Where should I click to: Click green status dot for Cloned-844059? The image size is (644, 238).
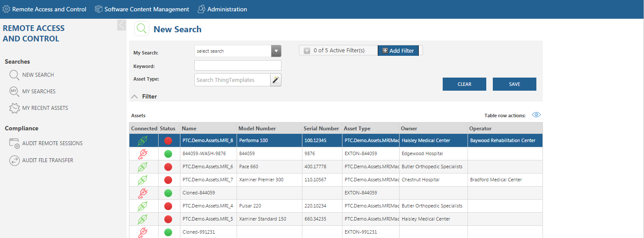click(x=168, y=193)
